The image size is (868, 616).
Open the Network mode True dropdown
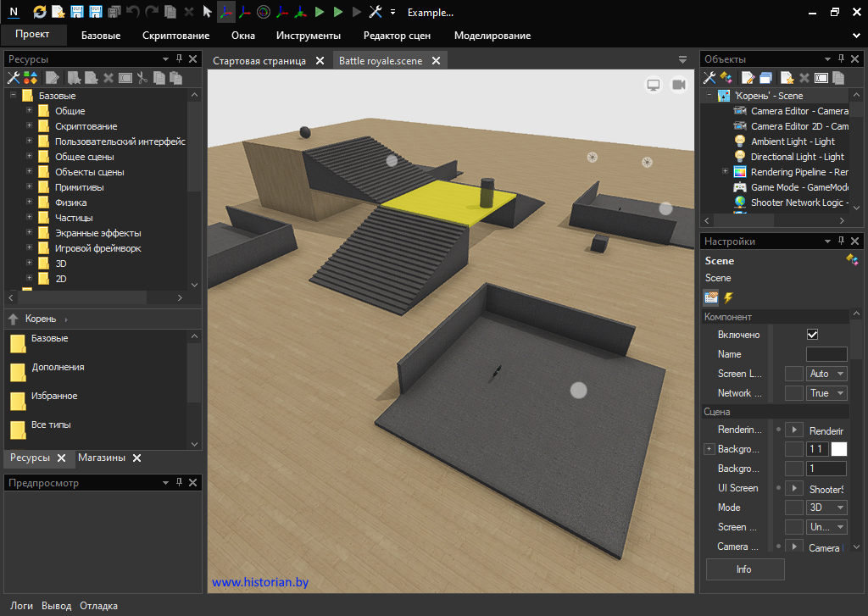click(x=826, y=393)
